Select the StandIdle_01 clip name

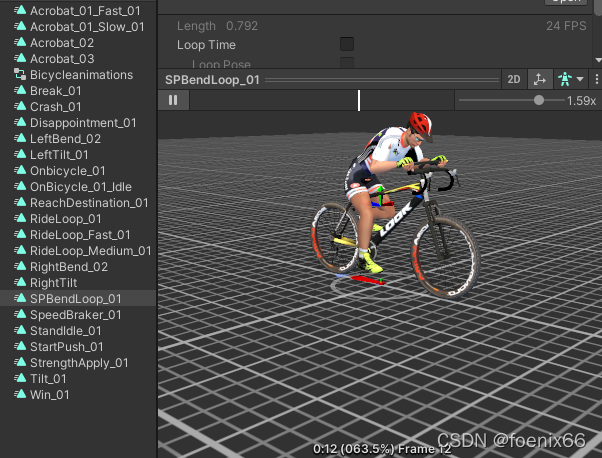[66, 331]
